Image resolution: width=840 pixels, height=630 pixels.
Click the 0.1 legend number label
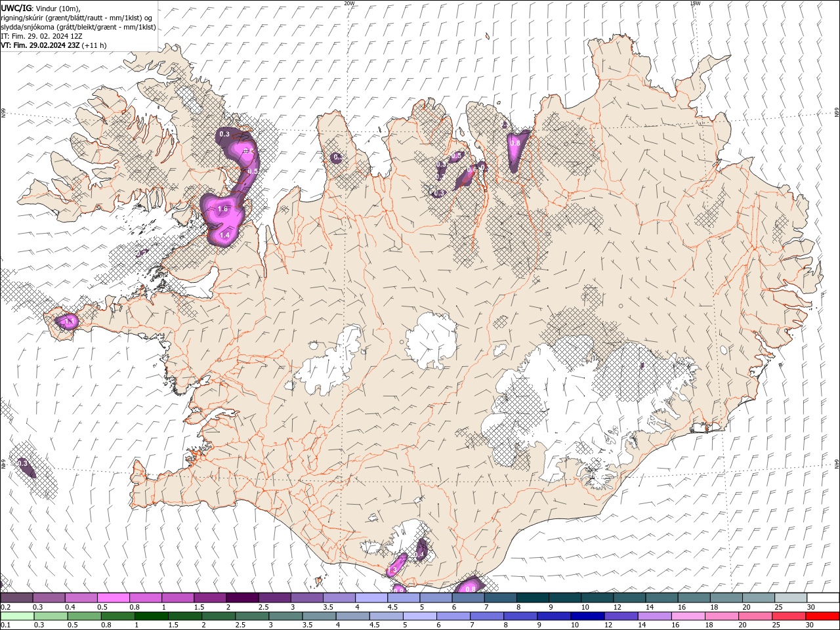click(x=4, y=625)
